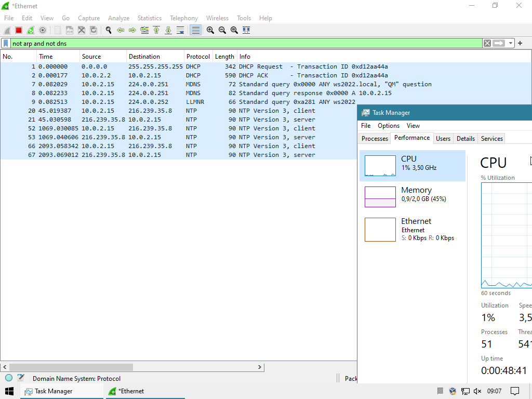Open a capture file from the toolbar

coord(58,30)
